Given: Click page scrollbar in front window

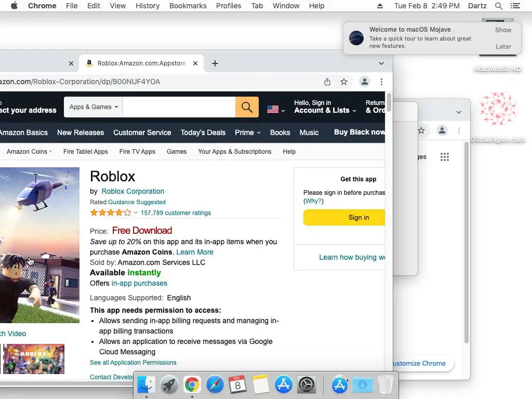Looking at the screenshot, I should tap(389, 102).
